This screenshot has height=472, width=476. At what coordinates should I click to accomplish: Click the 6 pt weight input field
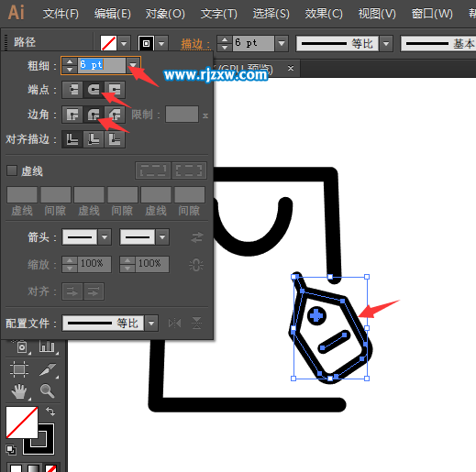click(x=102, y=65)
